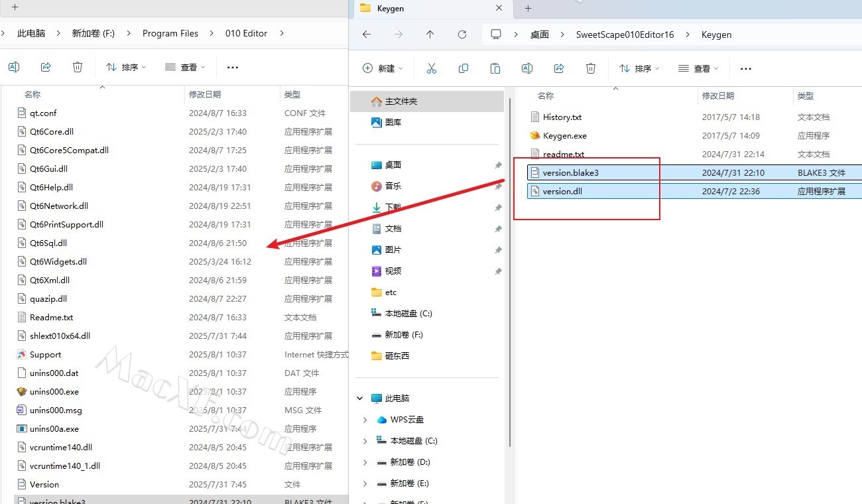Refresh the Keygen folder view
This screenshot has width=862, height=504.
point(462,34)
